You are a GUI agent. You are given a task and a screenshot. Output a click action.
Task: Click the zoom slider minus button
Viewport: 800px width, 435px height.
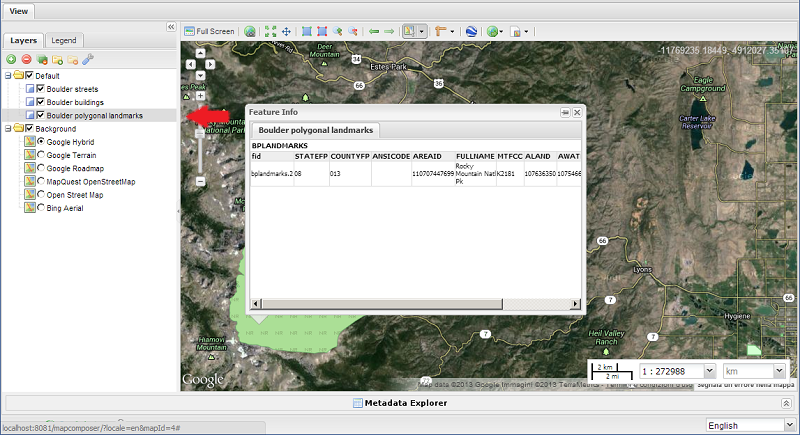point(201,182)
